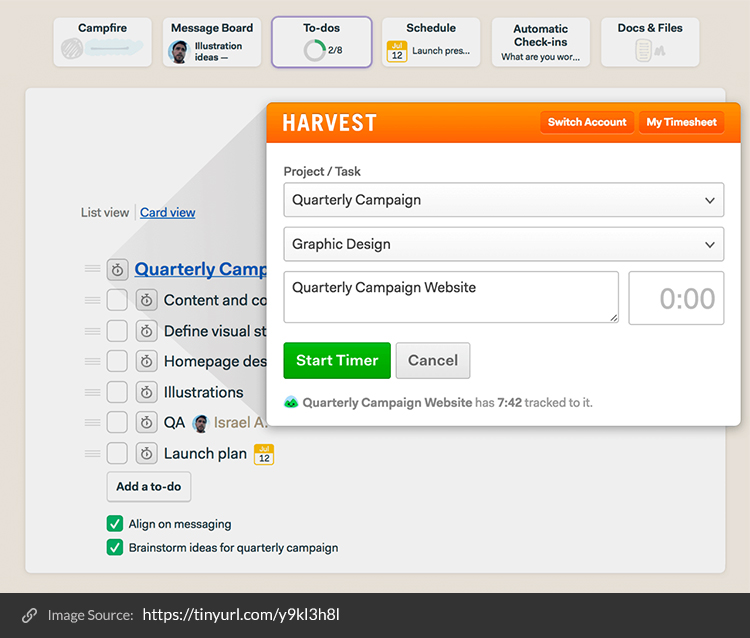Screen dimensions: 750x638
Task: Expand the Graphic Design task dropdown
Action: [503, 244]
